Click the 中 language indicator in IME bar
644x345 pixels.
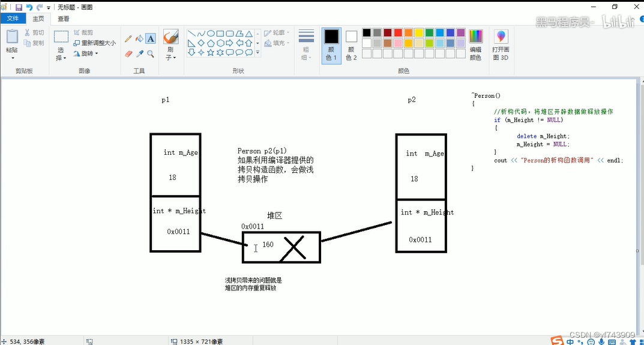(x=571, y=341)
